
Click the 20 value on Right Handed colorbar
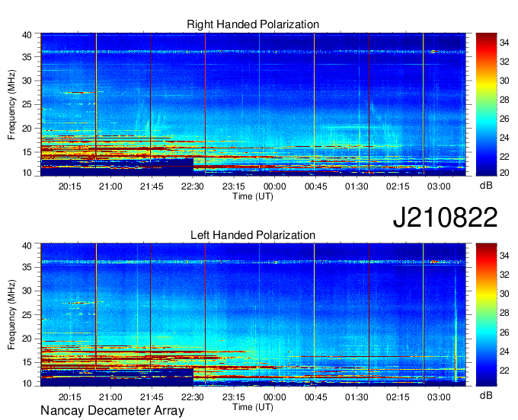504,173
